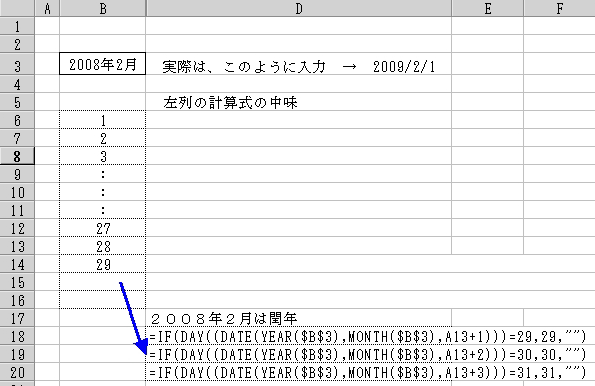The width and height of the screenshot is (595, 386).
Task: Select column F header
Action: tap(559, 8)
